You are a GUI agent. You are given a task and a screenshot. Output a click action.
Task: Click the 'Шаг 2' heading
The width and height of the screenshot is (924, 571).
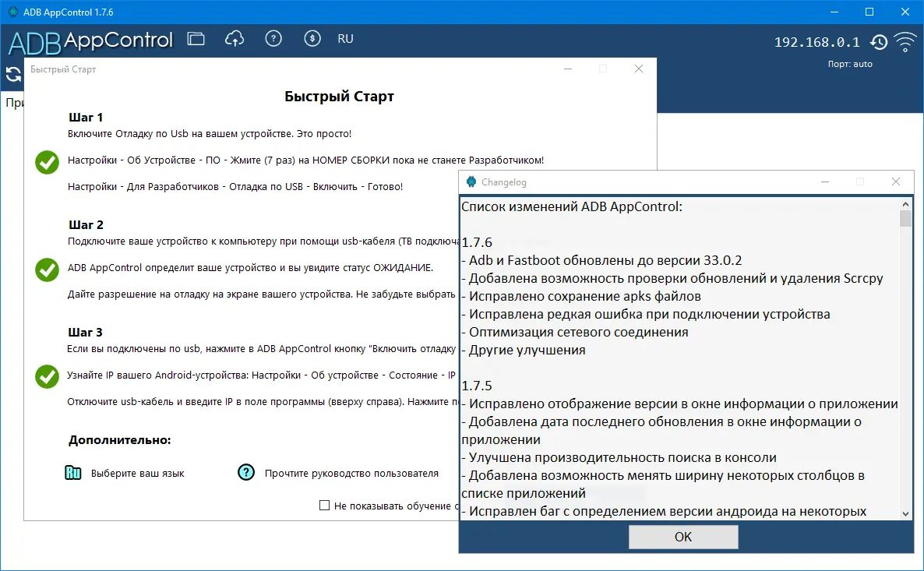[86, 224]
